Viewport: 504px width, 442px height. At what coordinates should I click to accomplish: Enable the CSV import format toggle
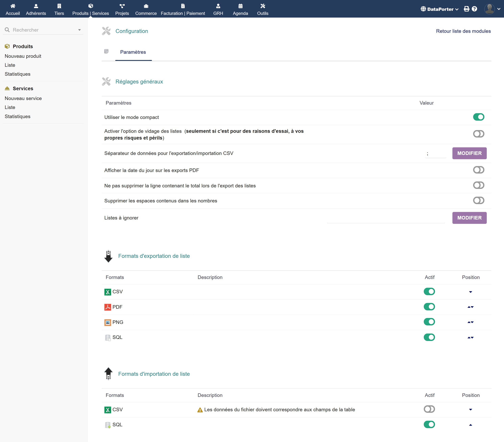[429, 409]
